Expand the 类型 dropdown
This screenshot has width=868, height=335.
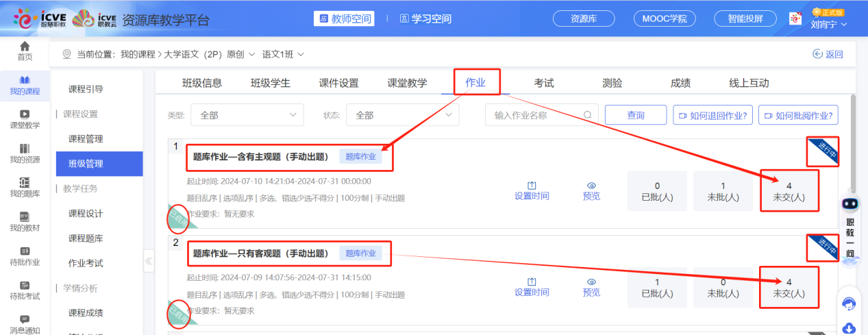247,115
